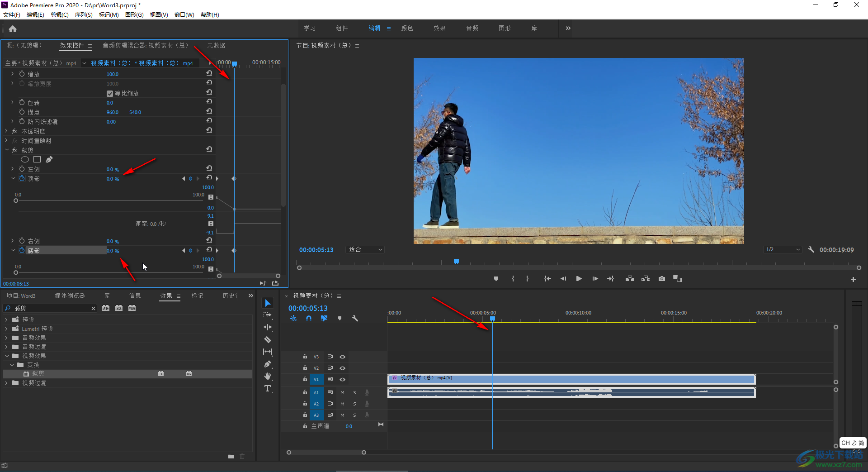The image size is (868, 472).
Task: Toggle timeline Snap magnet
Action: click(x=308, y=318)
